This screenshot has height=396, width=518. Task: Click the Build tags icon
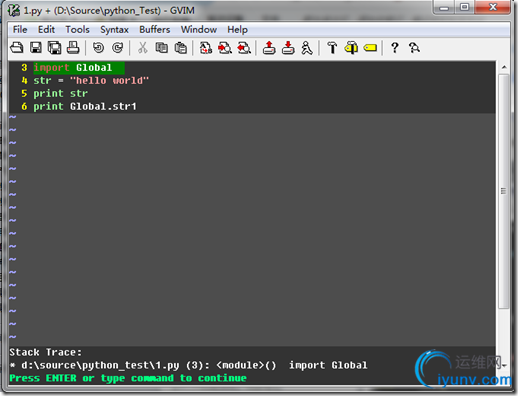tap(351, 48)
